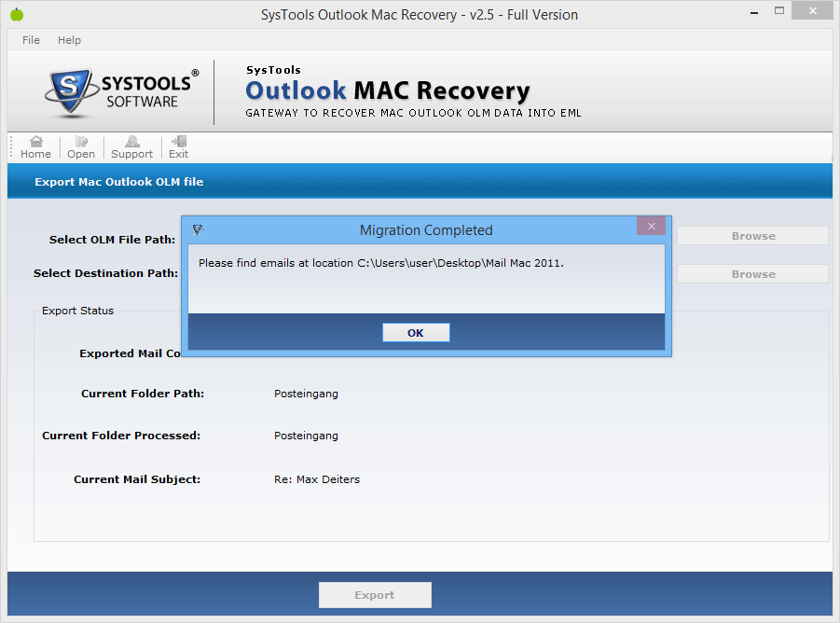Click the mail subject 'Re: Max Deiters'
Screen dimensions: 840x623
(x=317, y=479)
